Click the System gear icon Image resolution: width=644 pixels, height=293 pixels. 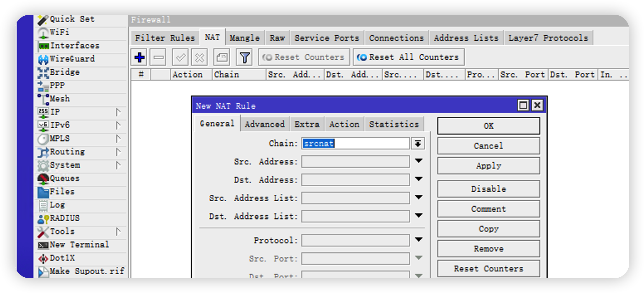(x=43, y=166)
